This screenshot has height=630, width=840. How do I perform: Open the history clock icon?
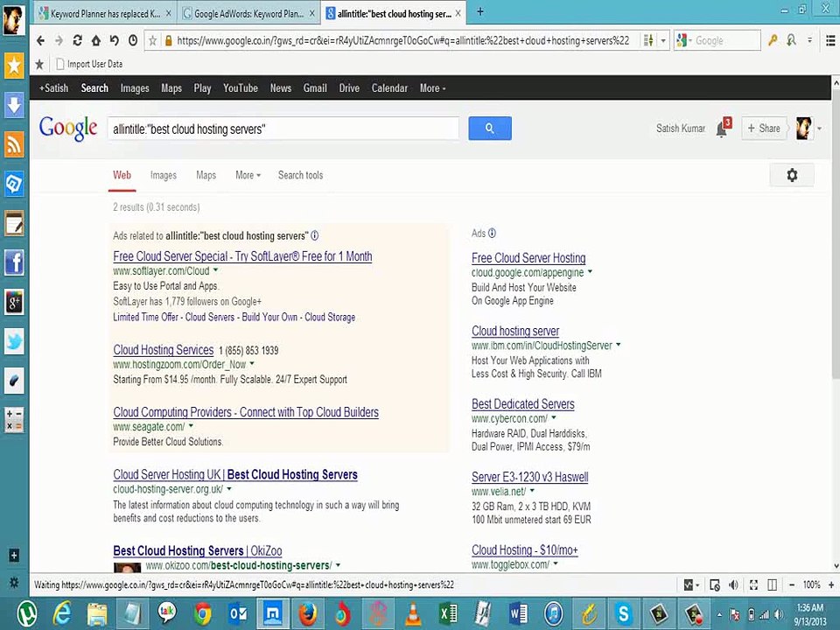coord(133,41)
